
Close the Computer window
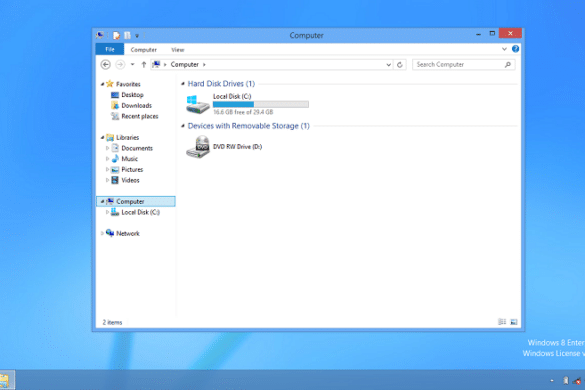coord(510,34)
